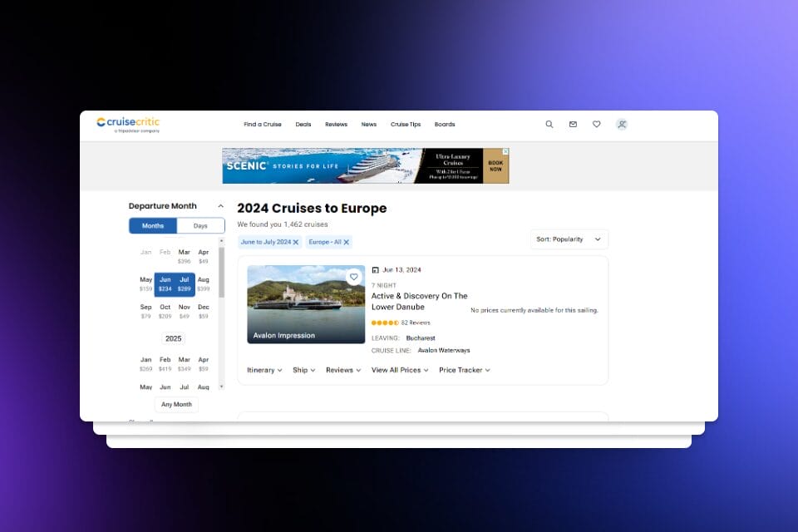Screen dimensions: 798x532
Task: Select Mar 2024 departure month
Action: point(185,257)
